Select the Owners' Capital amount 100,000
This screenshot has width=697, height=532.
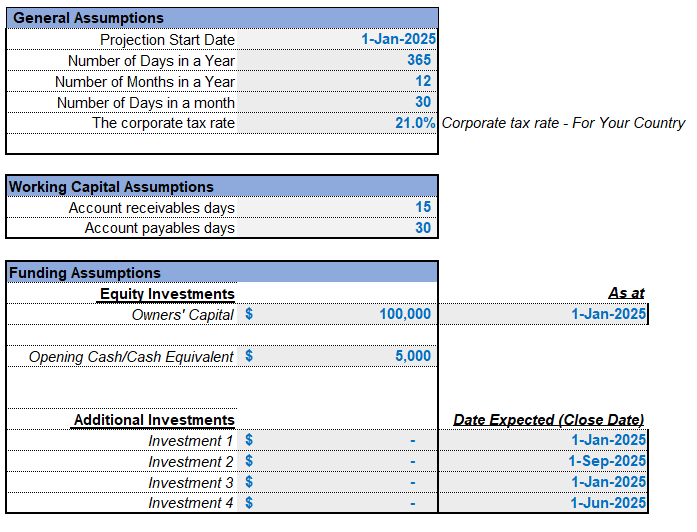point(337,314)
